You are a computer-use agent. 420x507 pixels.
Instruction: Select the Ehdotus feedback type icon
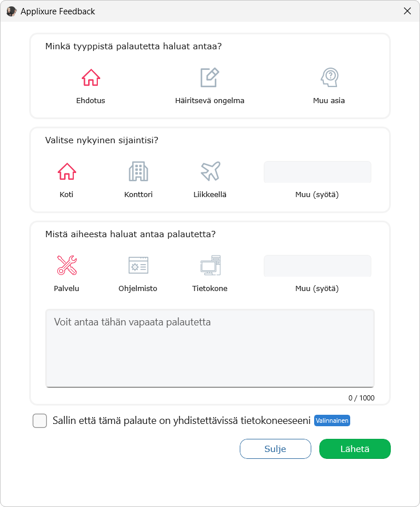click(x=90, y=77)
